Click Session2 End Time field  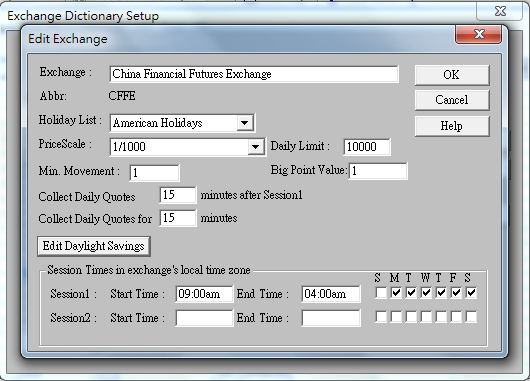point(331,318)
